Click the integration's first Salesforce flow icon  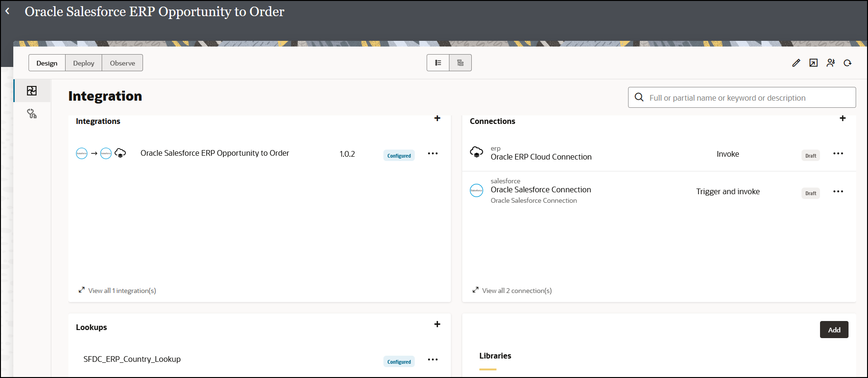(82, 153)
